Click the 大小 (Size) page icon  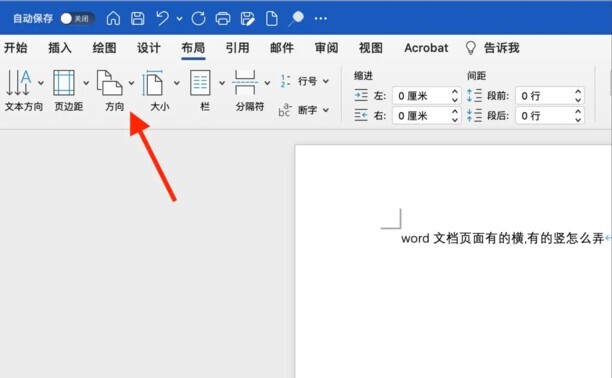click(153, 83)
